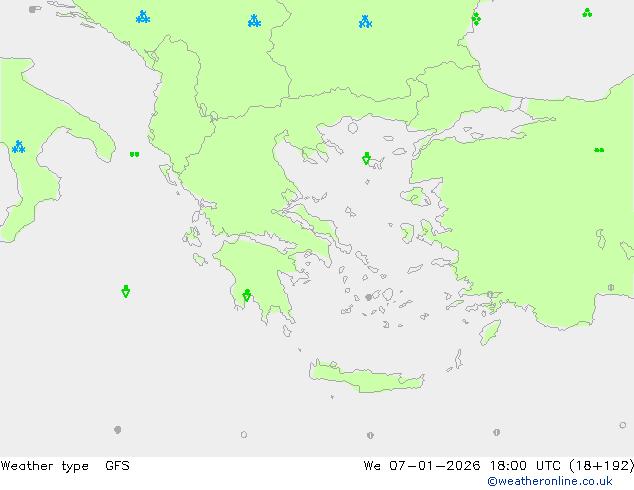Image resolution: width=634 pixels, height=490 pixels.
Task: Click the green drizzle symbol over central Turkey
Action: [599, 150]
